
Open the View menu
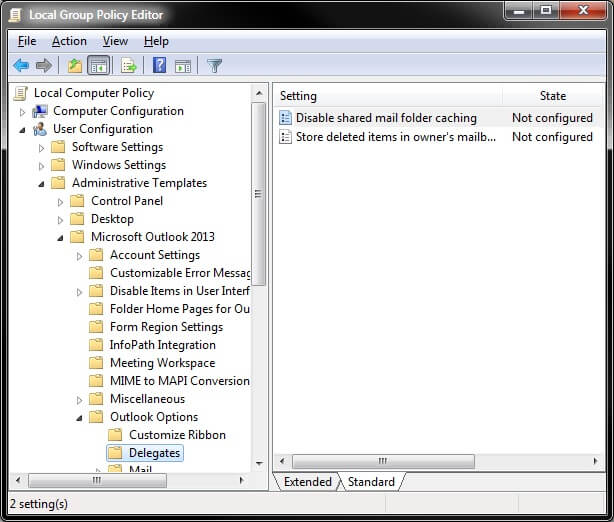(115, 41)
